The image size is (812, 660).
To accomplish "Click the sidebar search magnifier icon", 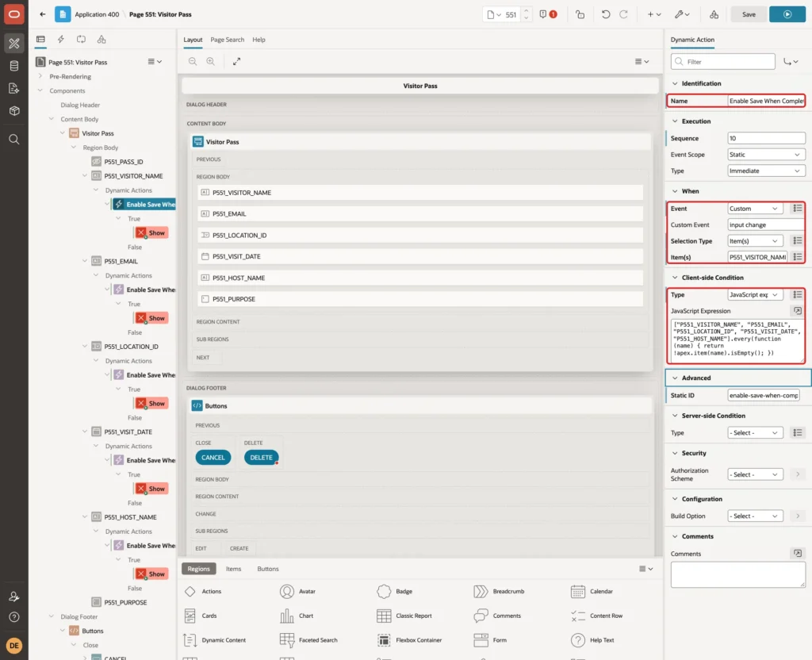I will click(14, 140).
